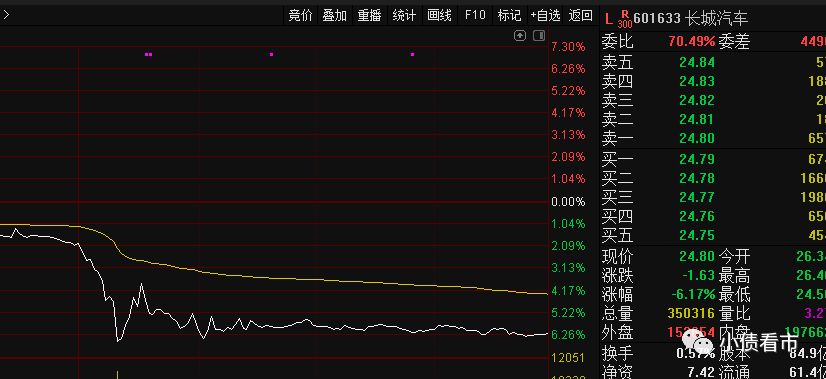Open the 统计 statistics tool
This screenshot has width=826, height=379.
404,15
